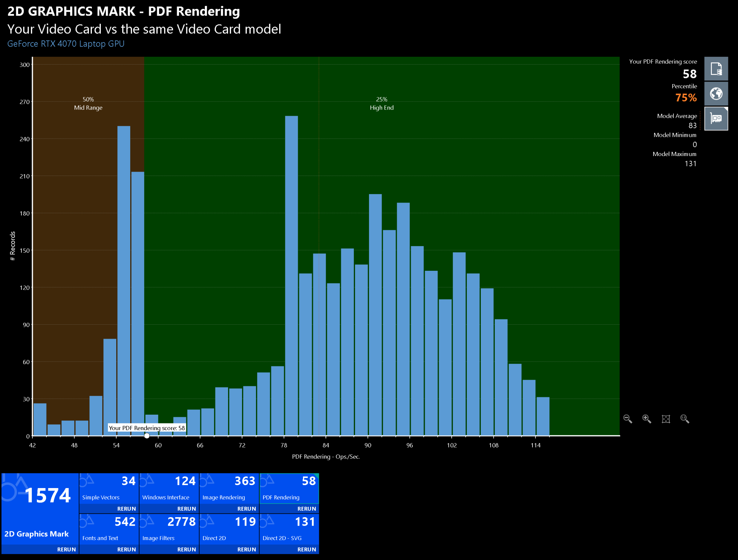Zoom in the chart with the plus magnifier

click(646, 419)
